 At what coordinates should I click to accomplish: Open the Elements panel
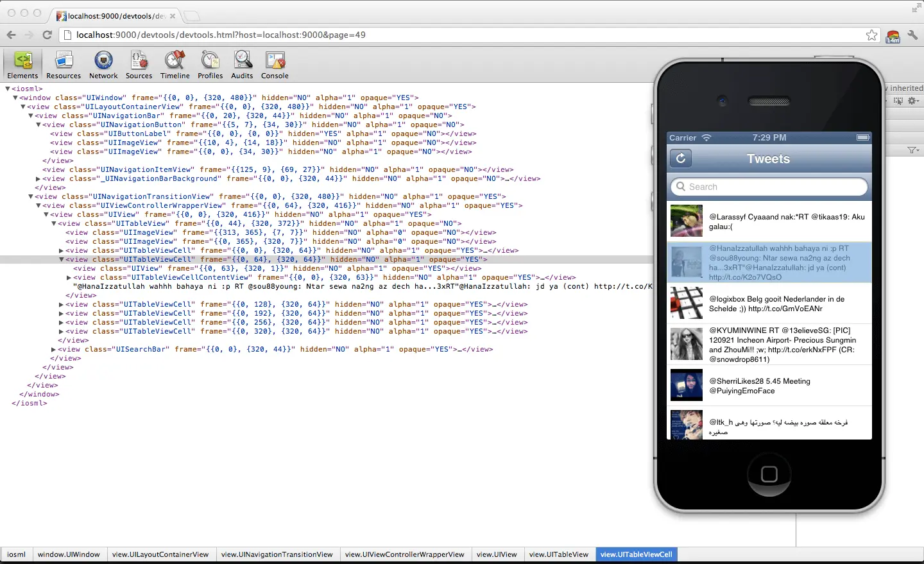pos(22,64)
